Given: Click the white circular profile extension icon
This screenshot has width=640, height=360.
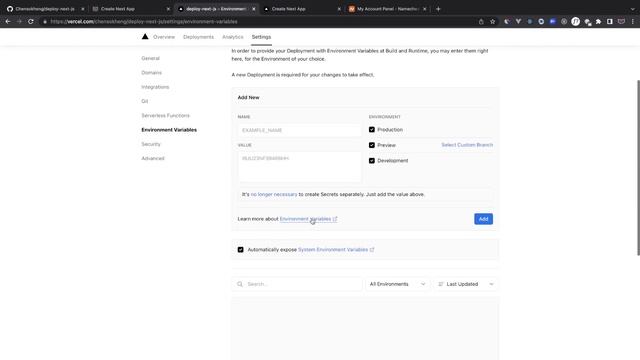Looking at the screenshot, I should click(x=576, y=22).
